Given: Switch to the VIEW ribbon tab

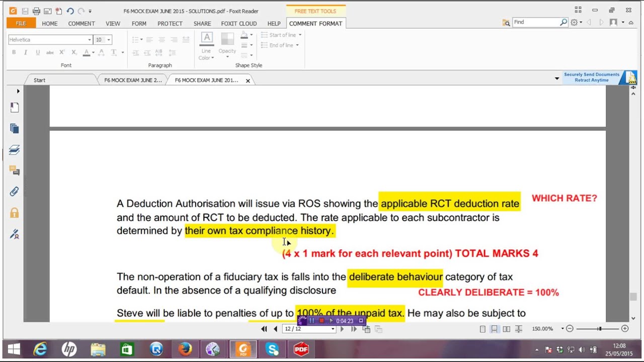Looking at the screenshot, I should [113, 24].
